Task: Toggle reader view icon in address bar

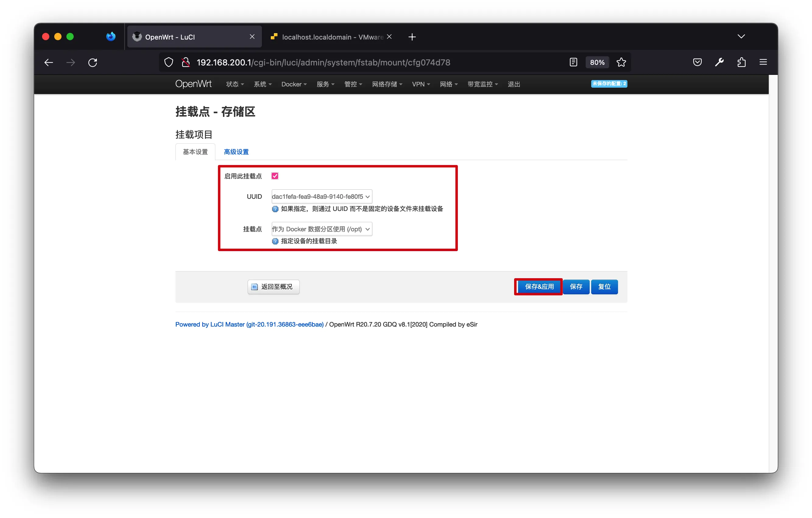Action: tap(573, 62)
